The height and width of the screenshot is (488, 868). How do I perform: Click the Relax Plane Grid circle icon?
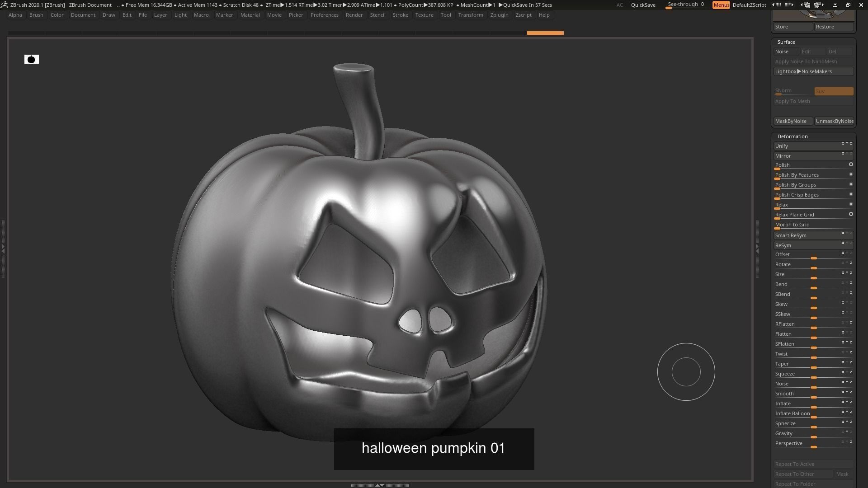[x=851, y=214]
